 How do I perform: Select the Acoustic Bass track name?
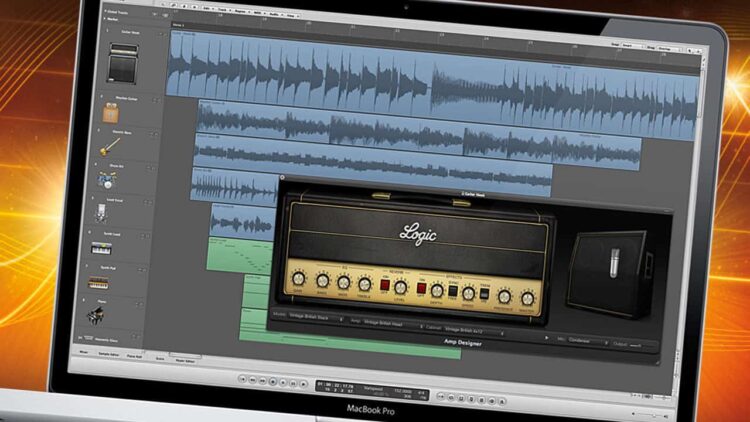106,340
